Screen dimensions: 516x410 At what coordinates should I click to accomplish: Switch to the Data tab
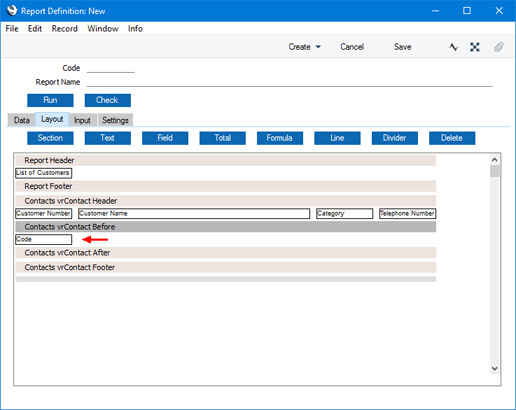pyautogui.click(x=22, y=120)
